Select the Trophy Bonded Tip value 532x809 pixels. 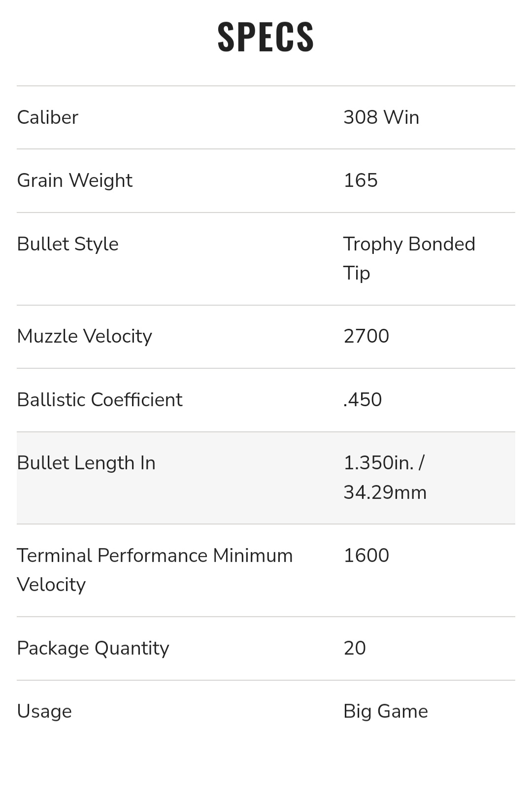point(409,258)
